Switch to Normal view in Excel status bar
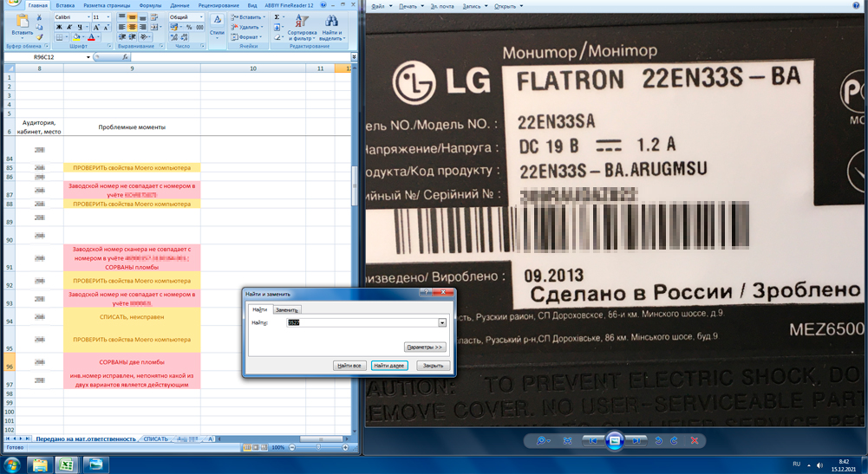868x474 pixels. [247, 447]
